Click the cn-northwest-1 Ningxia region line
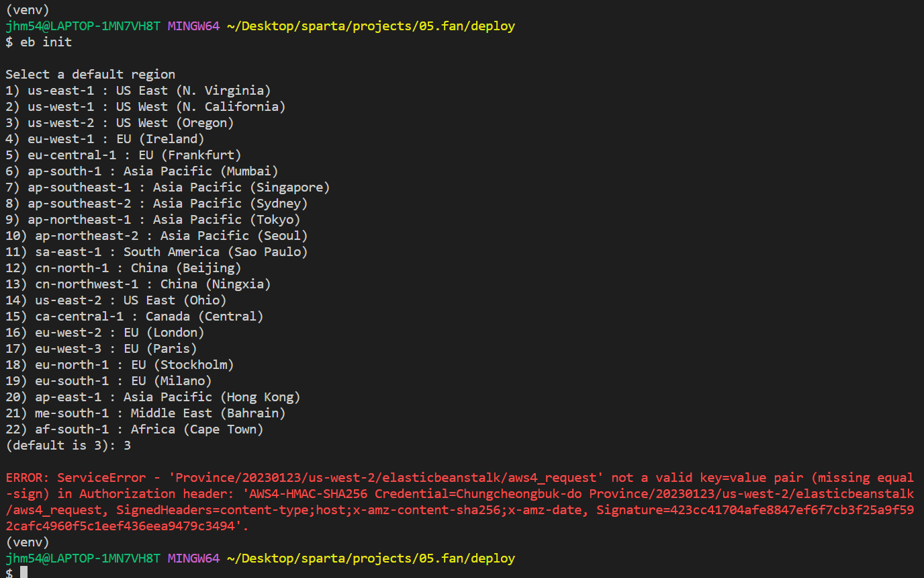Screen dimensions: 924x578 click(x=138, y=284)
